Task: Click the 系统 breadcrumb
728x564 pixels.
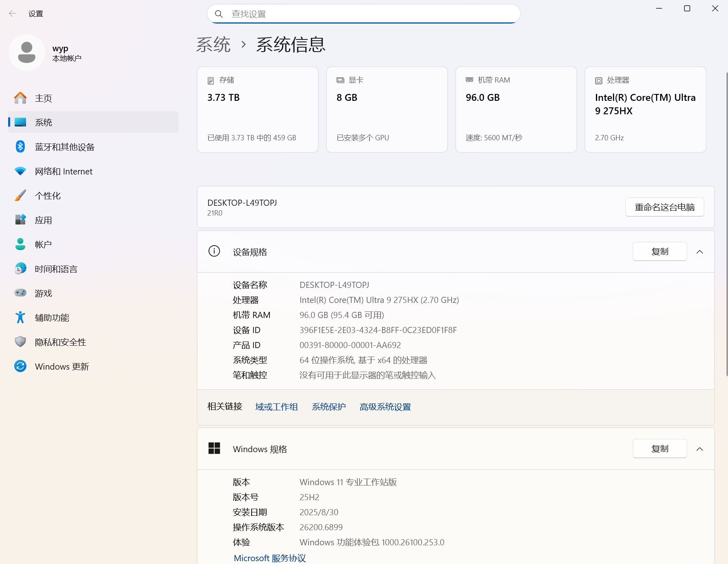Action: coord(213,44)
